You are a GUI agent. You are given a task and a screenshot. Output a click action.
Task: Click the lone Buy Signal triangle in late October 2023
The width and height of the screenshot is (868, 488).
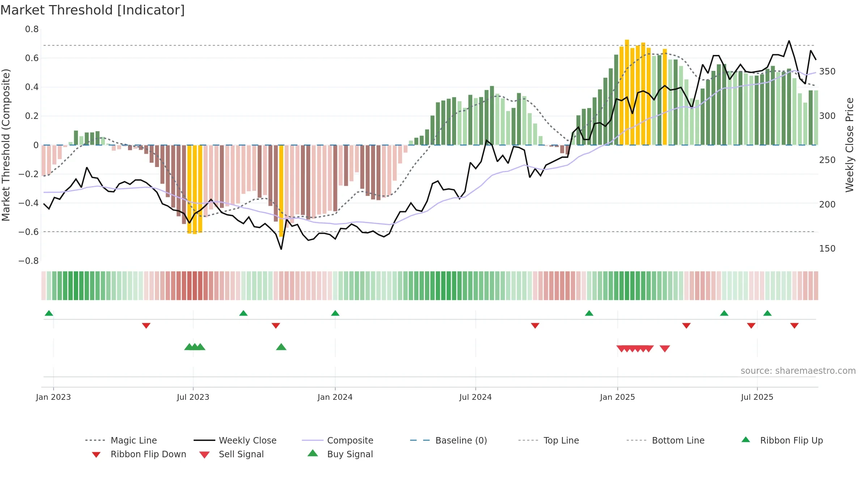pyautogui.click(x=281, y=347)
